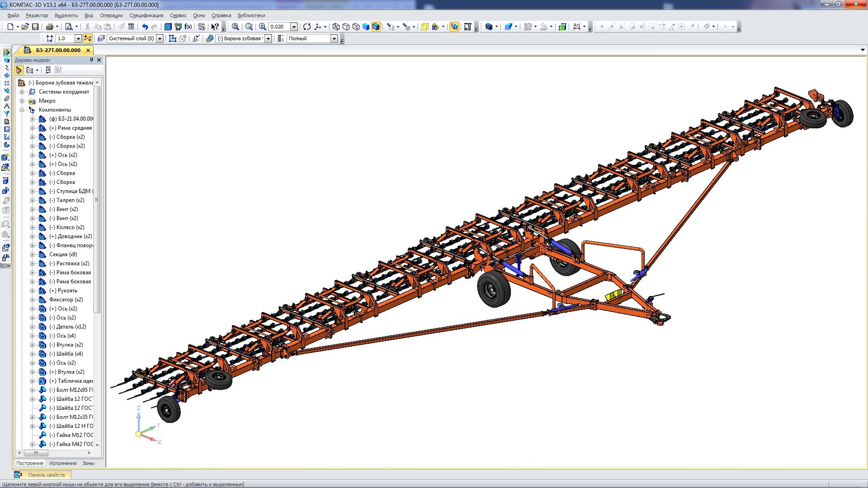Open the Системный слой layer dropdown

(160, 38)
